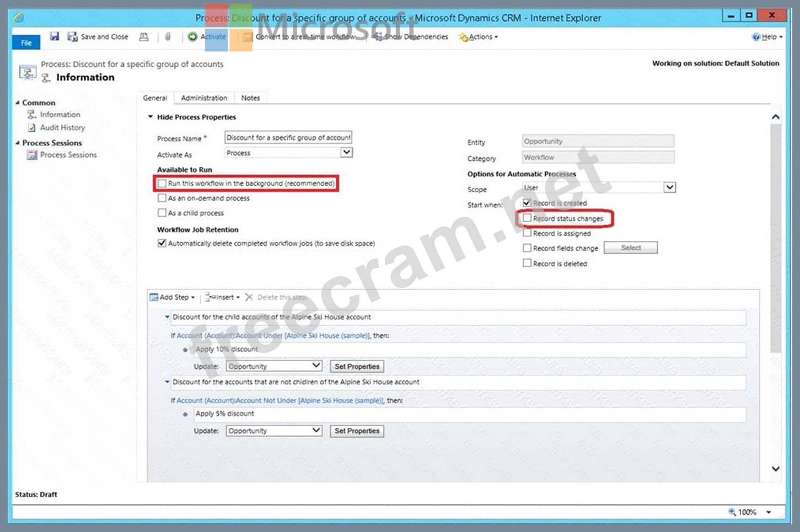Screen dimensions: 800x532
Task: Open Update entity dropdown under 10% discount
Action: (x=274, y=366)
